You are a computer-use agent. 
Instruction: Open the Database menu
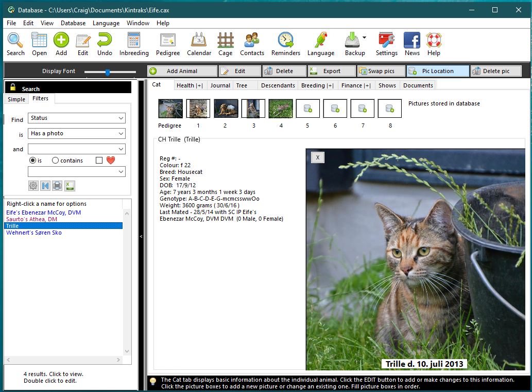73,23
